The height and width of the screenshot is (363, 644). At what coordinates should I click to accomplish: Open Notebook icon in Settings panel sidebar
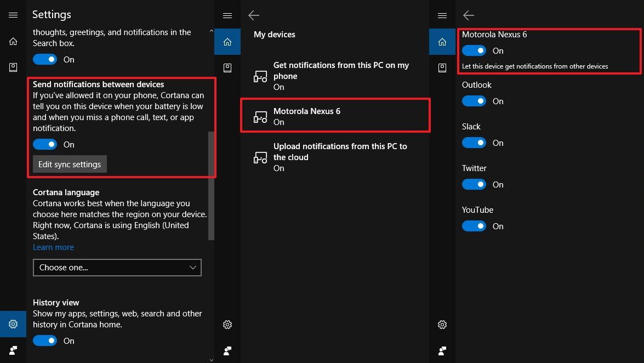[13, 67]
